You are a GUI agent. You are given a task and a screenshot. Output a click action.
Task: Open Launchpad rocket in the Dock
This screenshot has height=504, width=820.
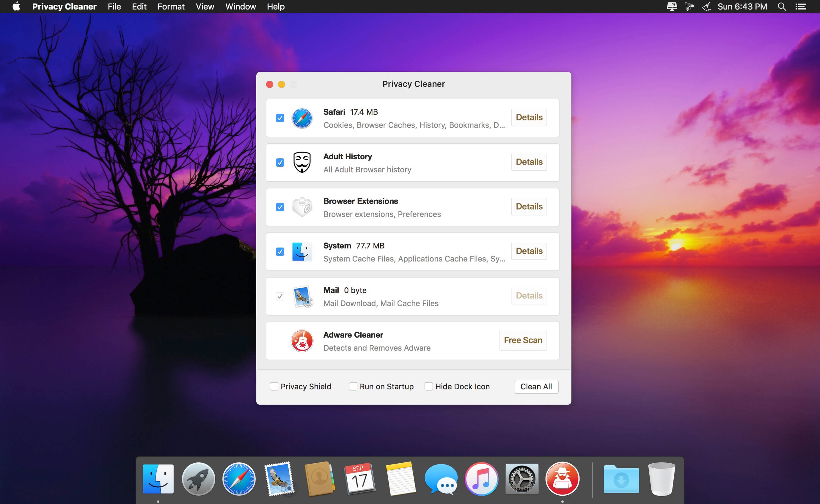[x=198, y=479]
